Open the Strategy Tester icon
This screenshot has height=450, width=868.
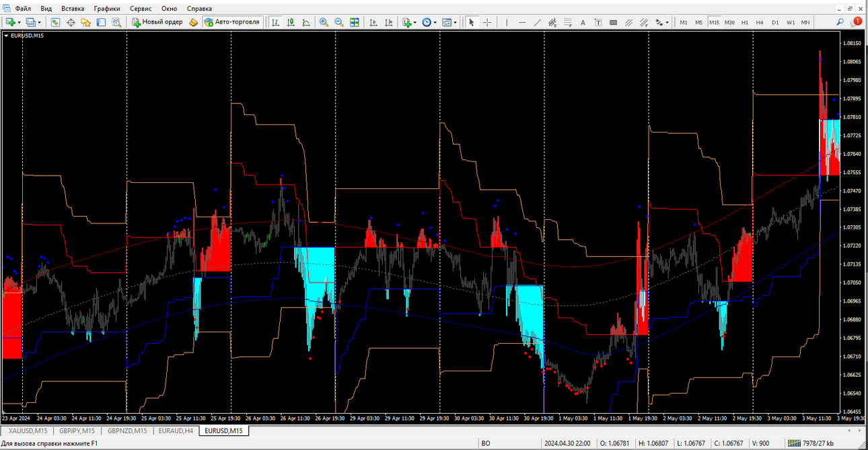click(x=116, y=22)
